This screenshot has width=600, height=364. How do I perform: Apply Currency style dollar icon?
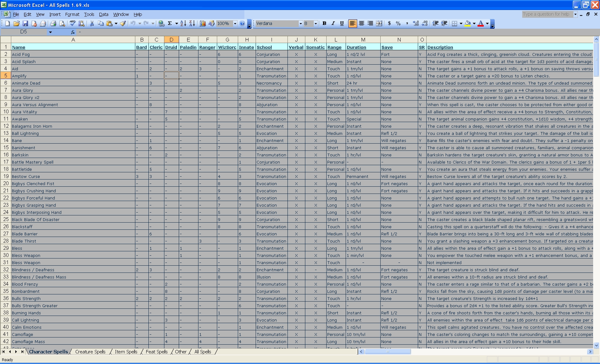[x=389, y=23]
